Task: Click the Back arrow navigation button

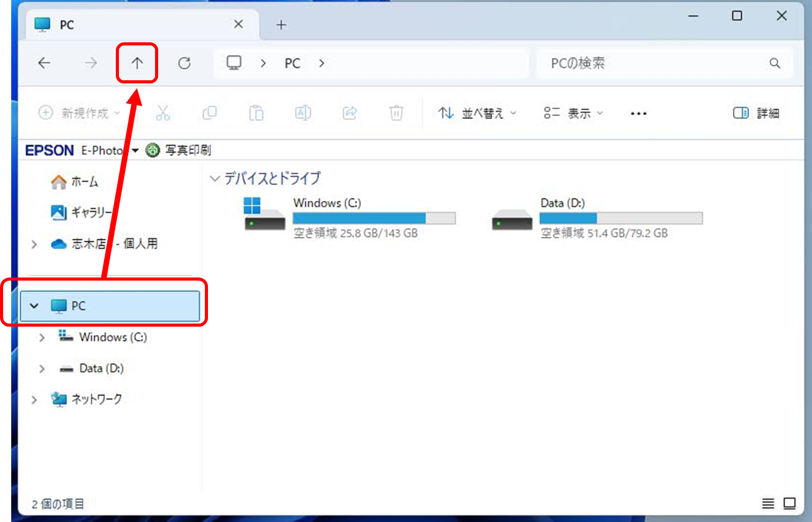Action: (44, 63)
